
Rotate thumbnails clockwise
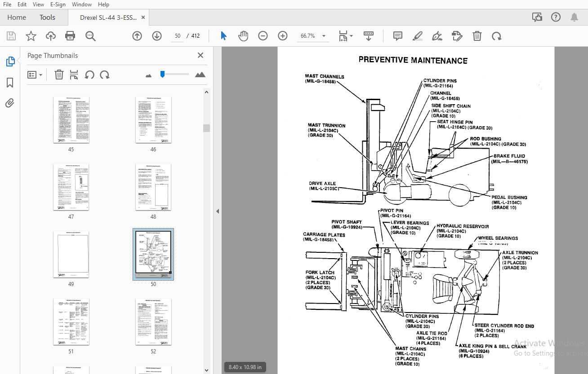(105, 75)
